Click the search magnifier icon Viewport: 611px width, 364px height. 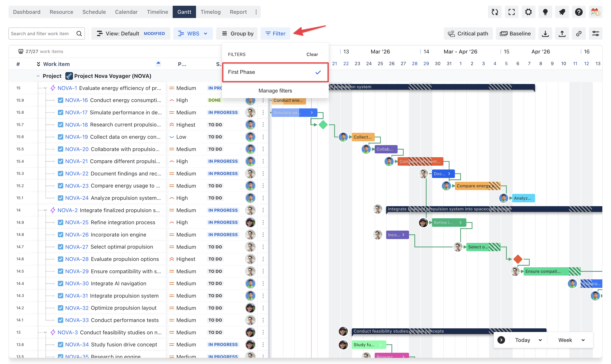coord(79,33)
